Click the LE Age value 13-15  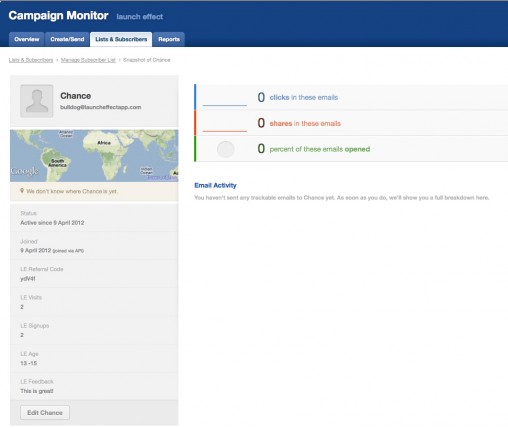coord(29,363)
